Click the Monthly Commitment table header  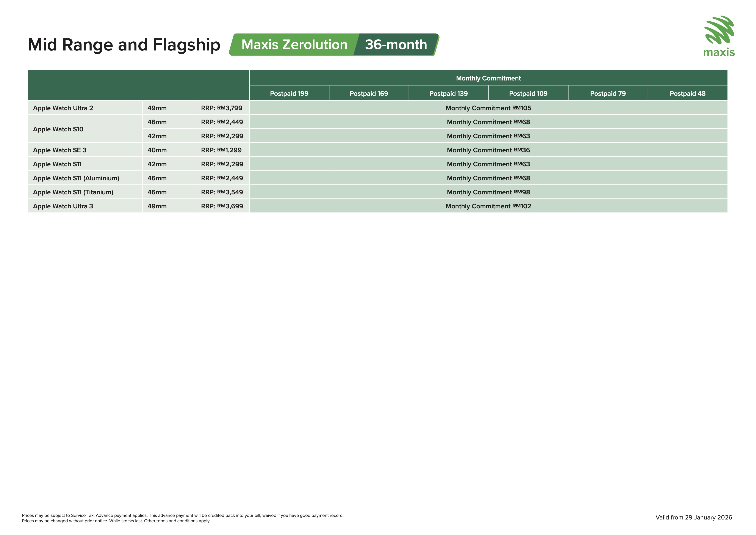tap(488, 78)
